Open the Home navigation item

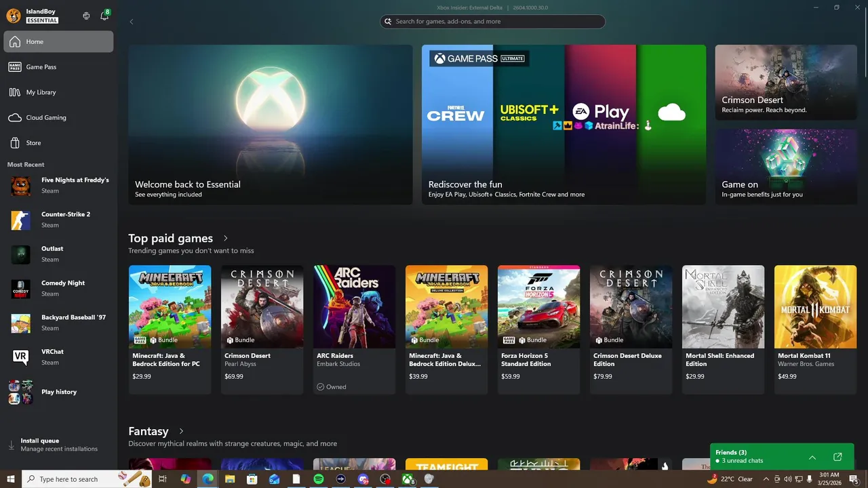(x=58, y=41)
